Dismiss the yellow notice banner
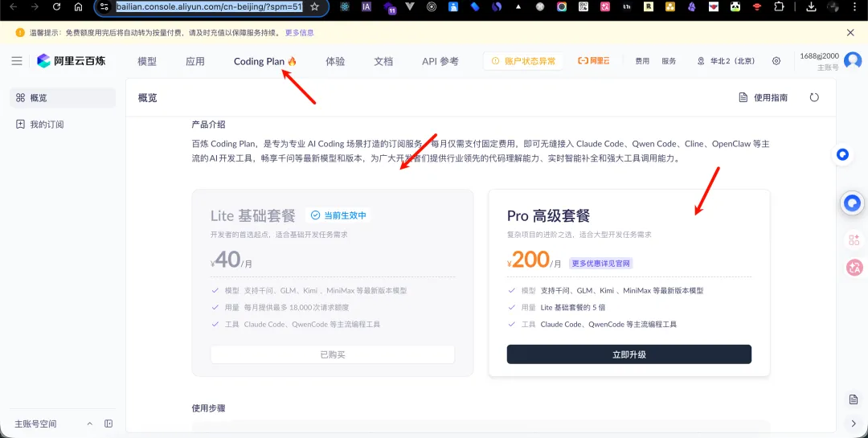Image resolution: width=868 pixels, height=438 pixels. [x=850, y=33]
